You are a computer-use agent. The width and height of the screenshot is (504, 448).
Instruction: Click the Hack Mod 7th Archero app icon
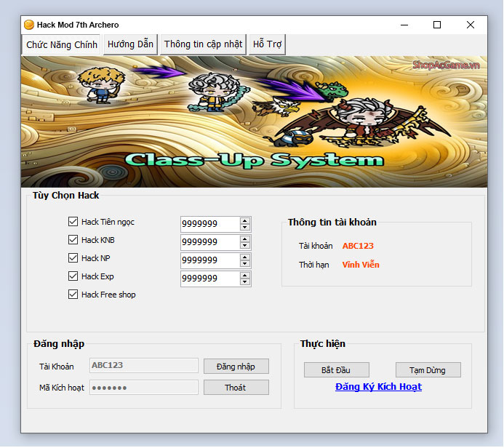tap(29, 25)
